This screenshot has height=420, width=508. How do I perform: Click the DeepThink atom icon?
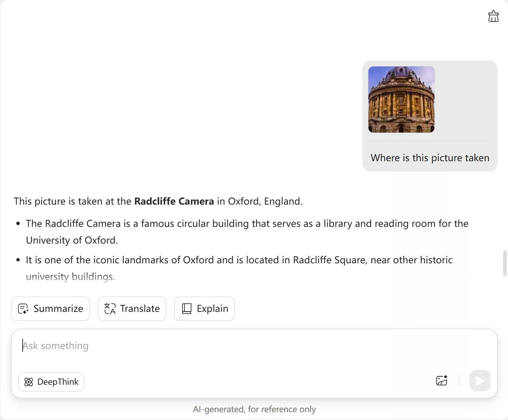click(x=29, y=382)
